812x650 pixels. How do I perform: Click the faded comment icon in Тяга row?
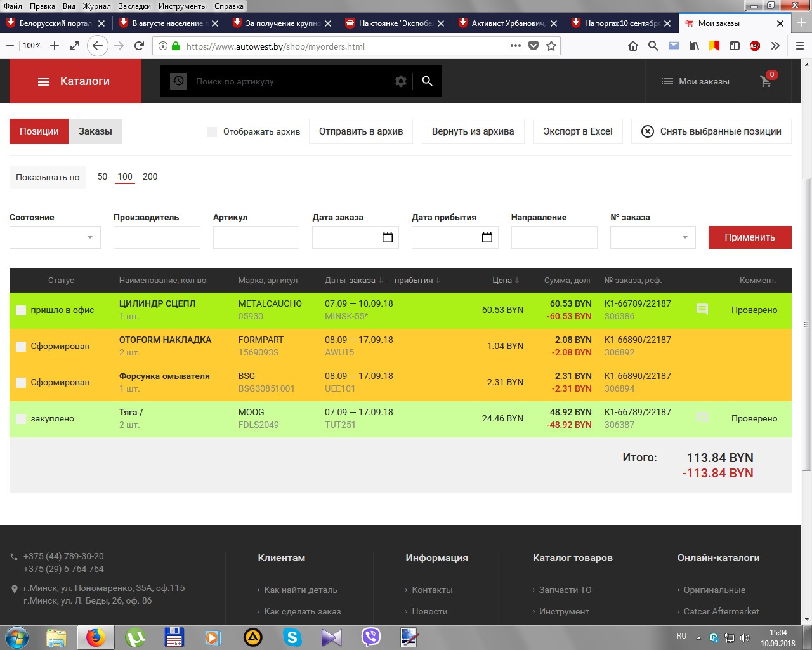pos(702,417)
